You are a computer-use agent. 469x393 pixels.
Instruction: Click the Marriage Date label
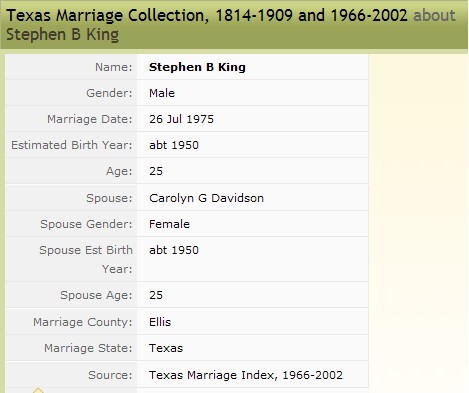pyautogui.click(x=90, y=119)
